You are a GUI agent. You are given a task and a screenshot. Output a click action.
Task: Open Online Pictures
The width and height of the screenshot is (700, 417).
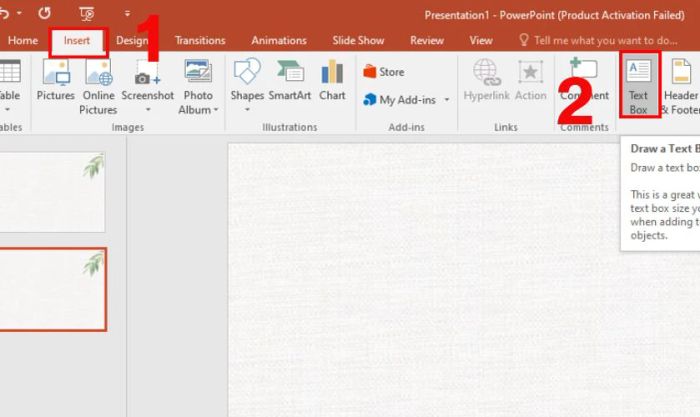click(x=98, y=87)
